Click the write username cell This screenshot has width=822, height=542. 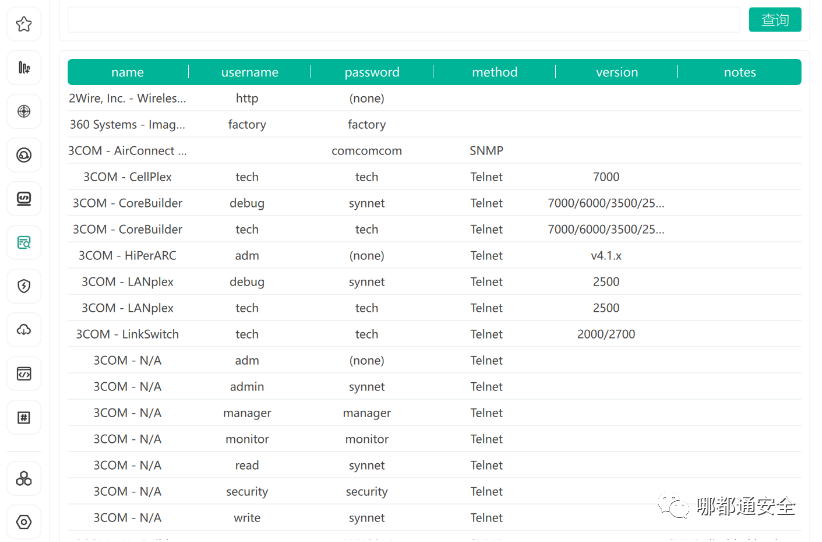click(247, 518)
